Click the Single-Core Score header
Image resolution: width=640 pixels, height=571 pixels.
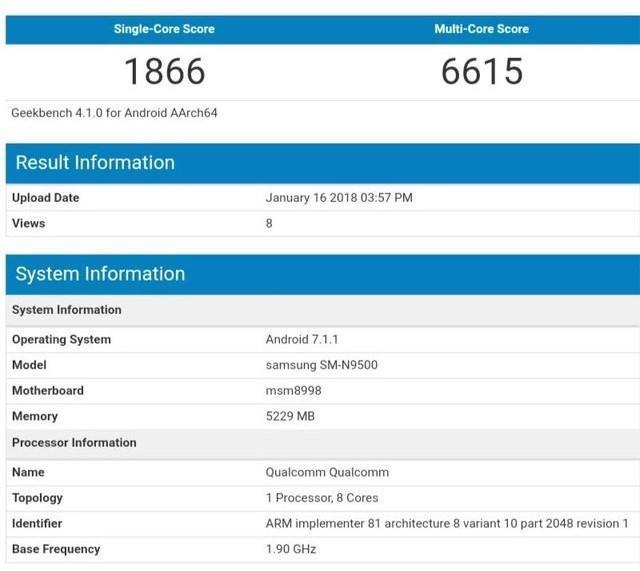click(164, 29)
